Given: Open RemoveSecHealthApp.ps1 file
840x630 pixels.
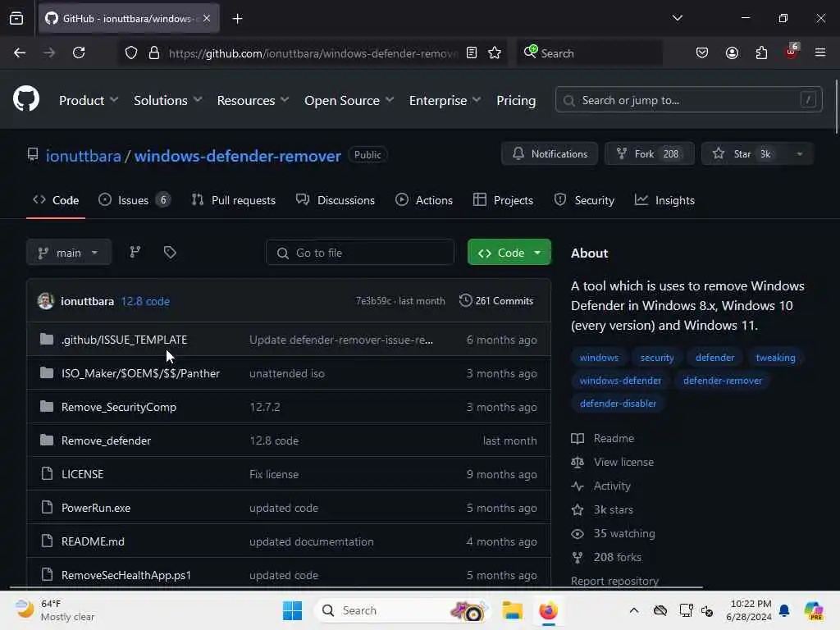Looking at the screenshot, I should tap(126, 575).
